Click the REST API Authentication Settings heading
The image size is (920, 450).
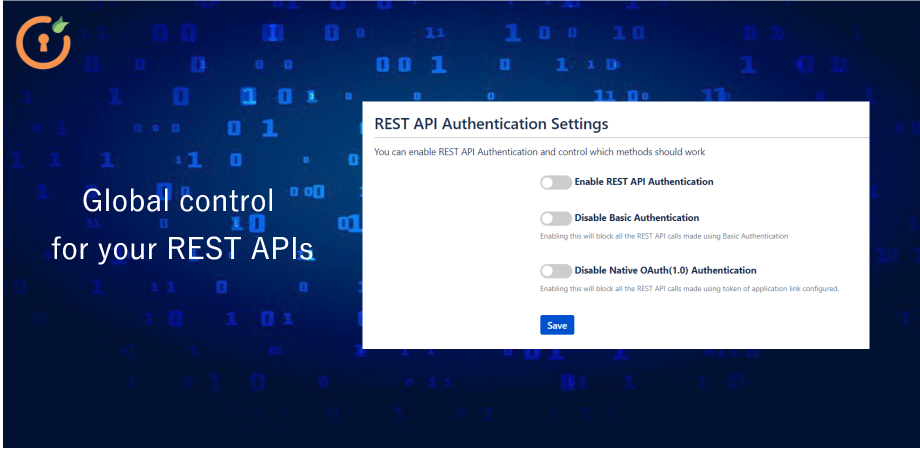pos(490,124)
